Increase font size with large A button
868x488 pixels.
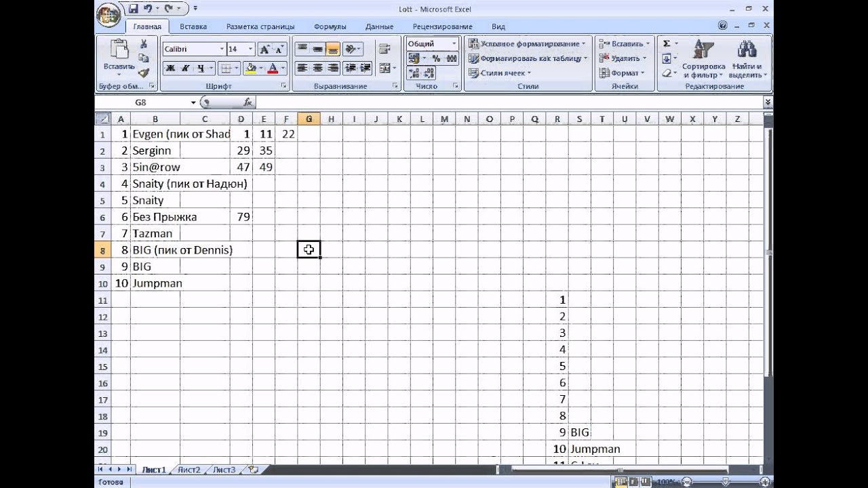pos(264,49)
